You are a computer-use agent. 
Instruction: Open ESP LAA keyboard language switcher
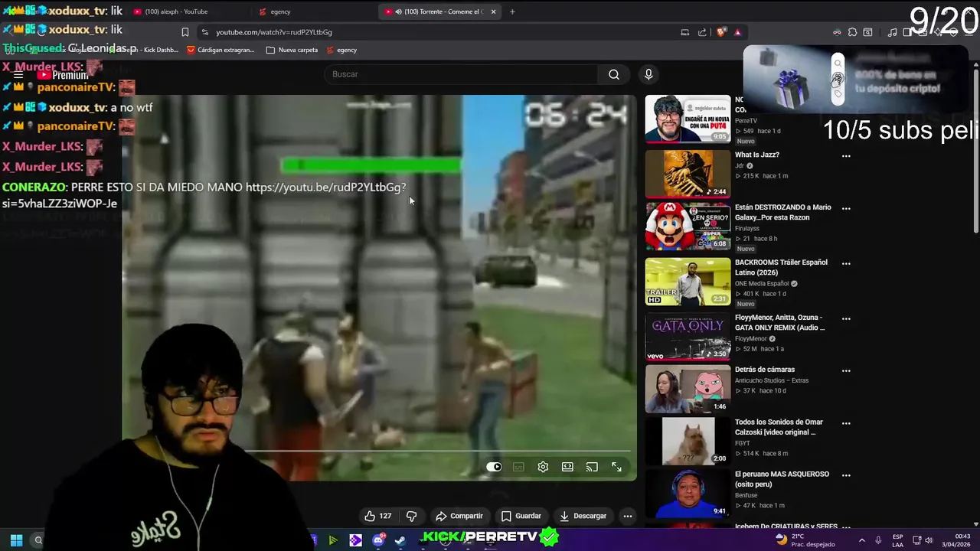click(x=897, y=540)
